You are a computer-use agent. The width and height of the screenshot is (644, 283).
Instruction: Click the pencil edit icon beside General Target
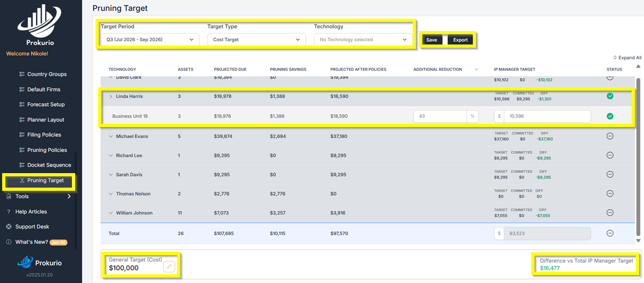tap(169, 266)
